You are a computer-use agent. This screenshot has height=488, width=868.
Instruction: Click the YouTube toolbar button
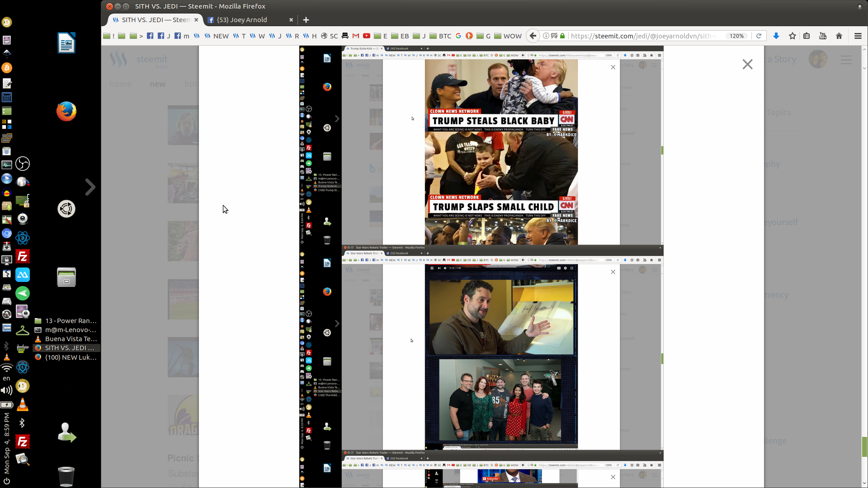pos(823,36)
